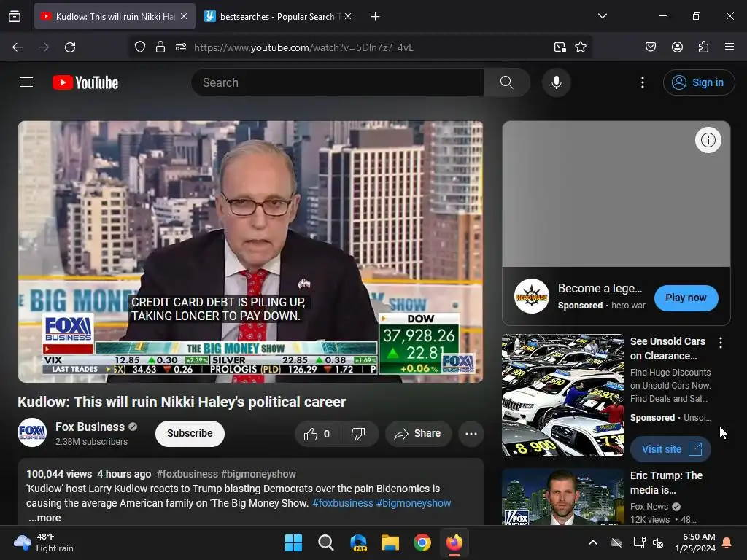Open weather widget showing 48°F Light rain
747x560 pixels.
44,542
